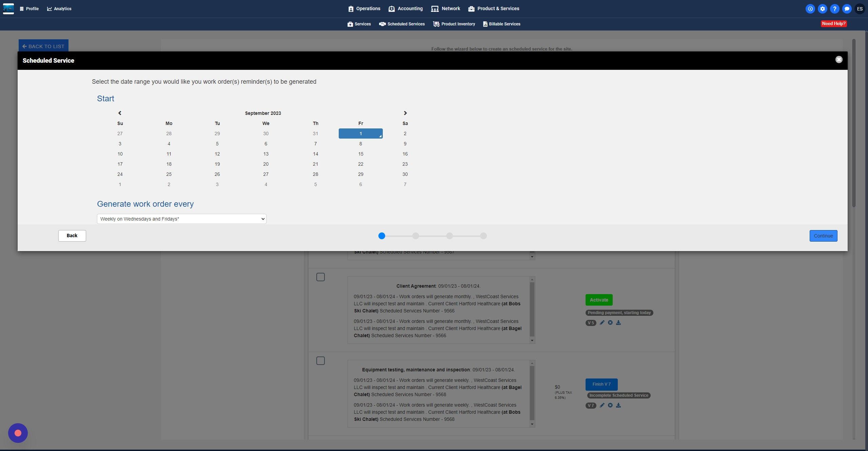Jump to the second wizard progress step dot
Image resolution: width=868 pixels, height=451 pixels.
click(415, 236)
